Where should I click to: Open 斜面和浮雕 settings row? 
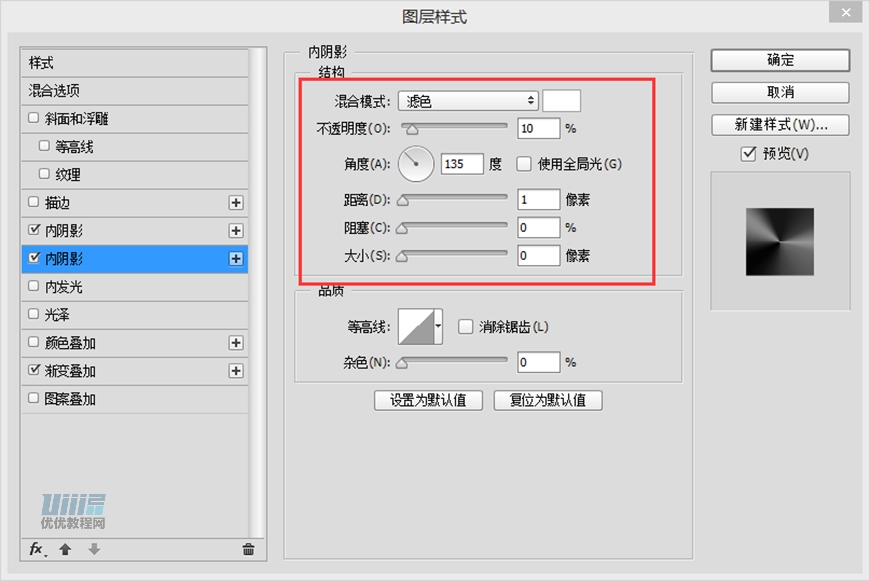click(134, 119)
